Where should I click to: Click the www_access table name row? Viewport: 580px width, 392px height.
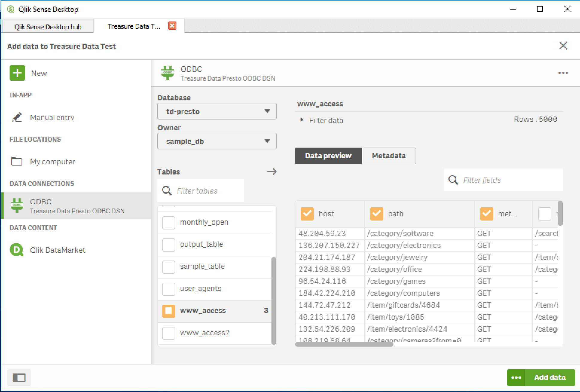point(215,311)
